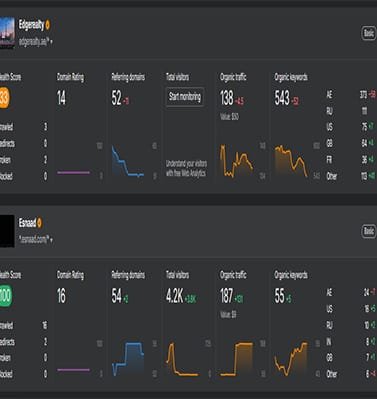Click the Value $50 text under Organic traffic
This screenshot has width=377, height=399.
(229, 117)
